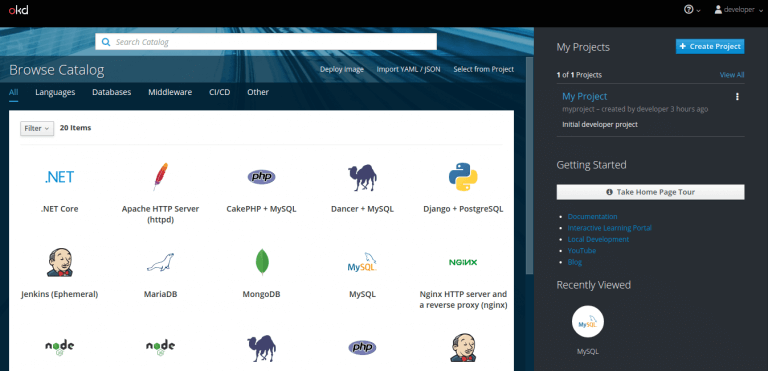
Task: Click the Apache HTTP Server (httpd) label
Action: pos(160,214)
